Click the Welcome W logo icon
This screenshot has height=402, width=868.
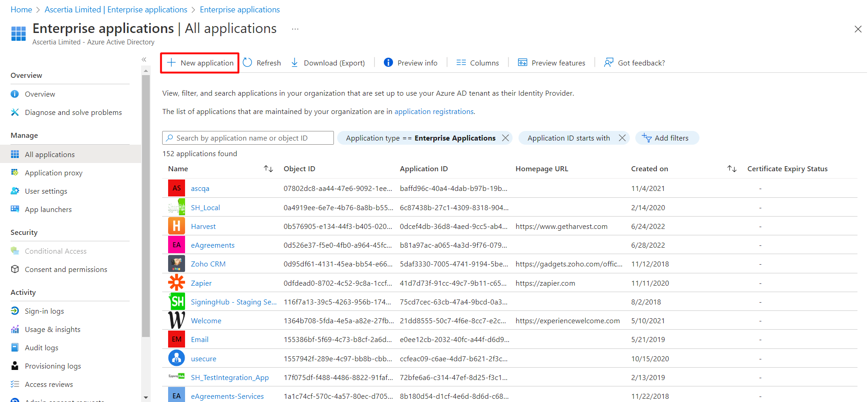176,320
